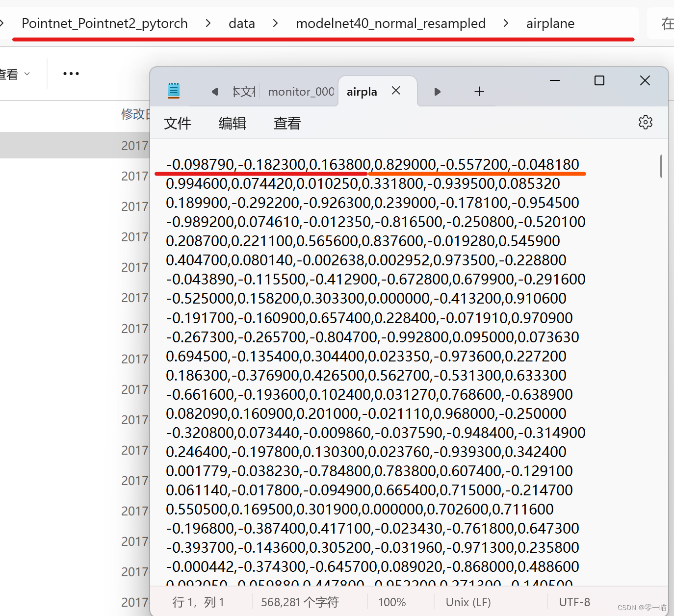Click line starting 0.061140,-0.017800
The width and height of the screenshot is (674, 616).
pos(369,490)
